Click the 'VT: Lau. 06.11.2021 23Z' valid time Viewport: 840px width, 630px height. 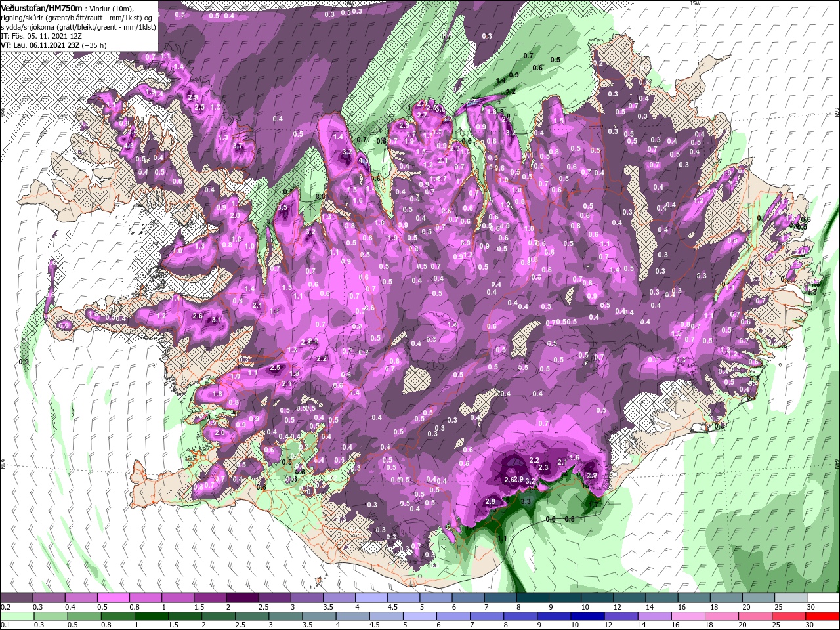point(41,45)
